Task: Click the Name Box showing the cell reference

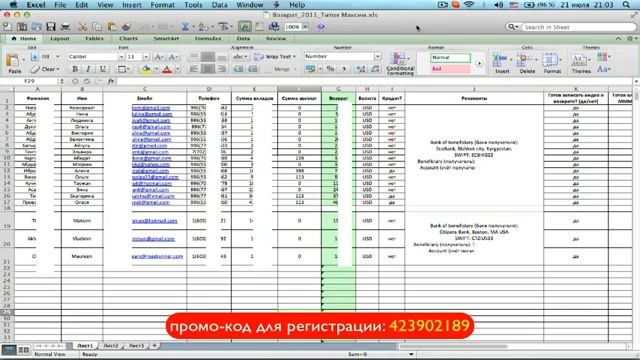Action: click(30, 81)
